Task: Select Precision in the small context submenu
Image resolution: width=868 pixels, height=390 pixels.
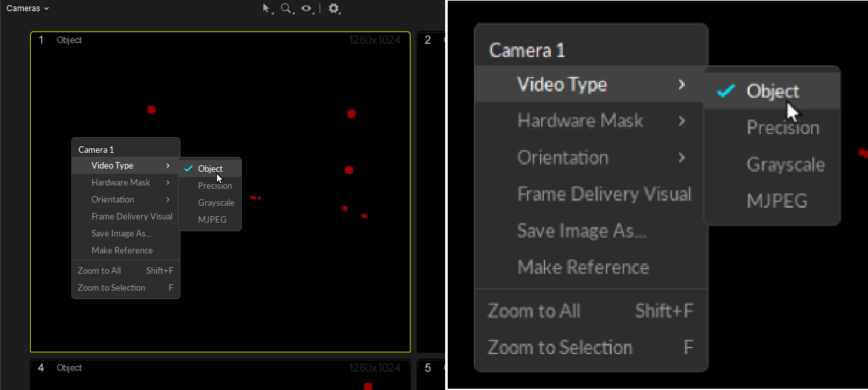Action: coord(214,186)
